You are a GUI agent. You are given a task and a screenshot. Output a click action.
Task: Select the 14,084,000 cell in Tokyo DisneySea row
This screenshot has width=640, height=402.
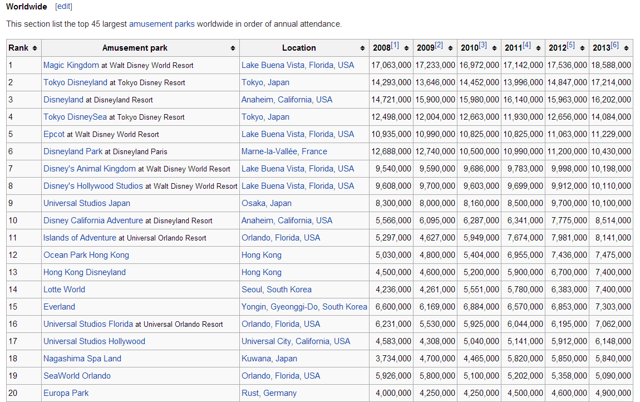(611, 117)
